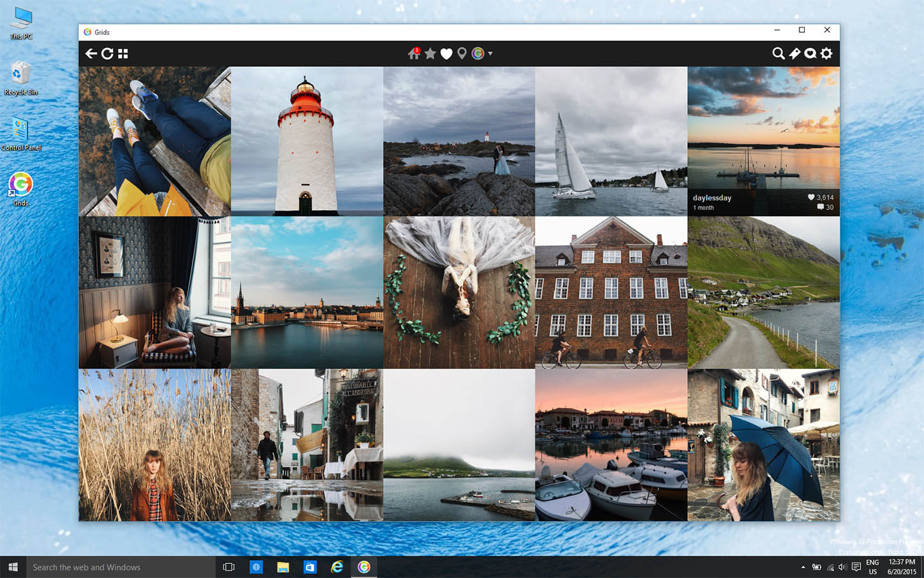Go back using the arrow icon

click(x=91, y=53)
